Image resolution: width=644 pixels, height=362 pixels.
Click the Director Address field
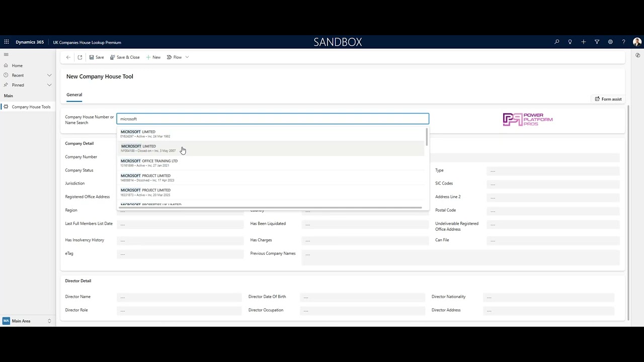click(549, 311)
